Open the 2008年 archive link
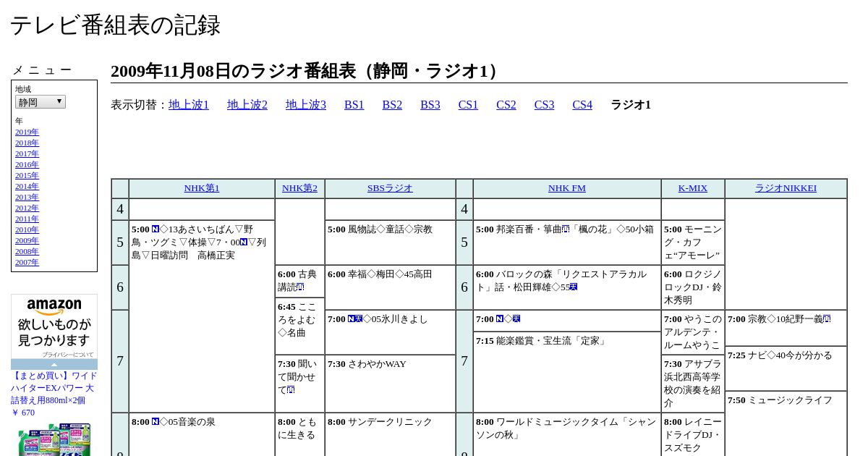Viewport: 868px width, 456px height. 27,251
